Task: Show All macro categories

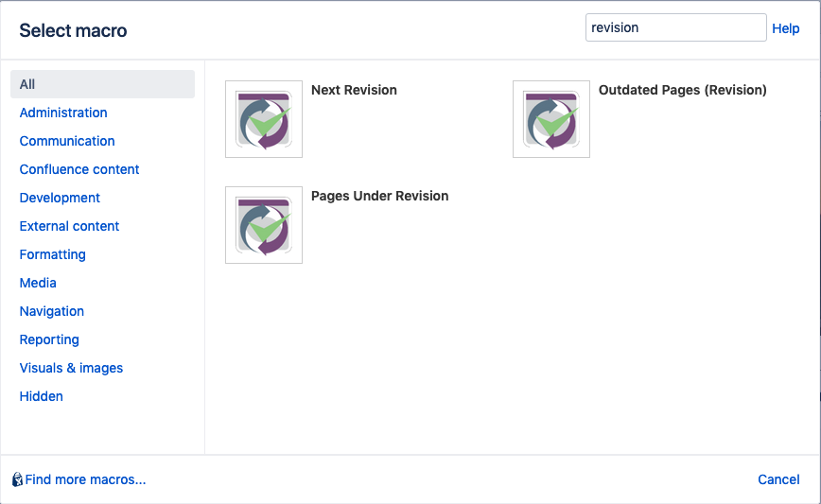Action: coord(102,84)
